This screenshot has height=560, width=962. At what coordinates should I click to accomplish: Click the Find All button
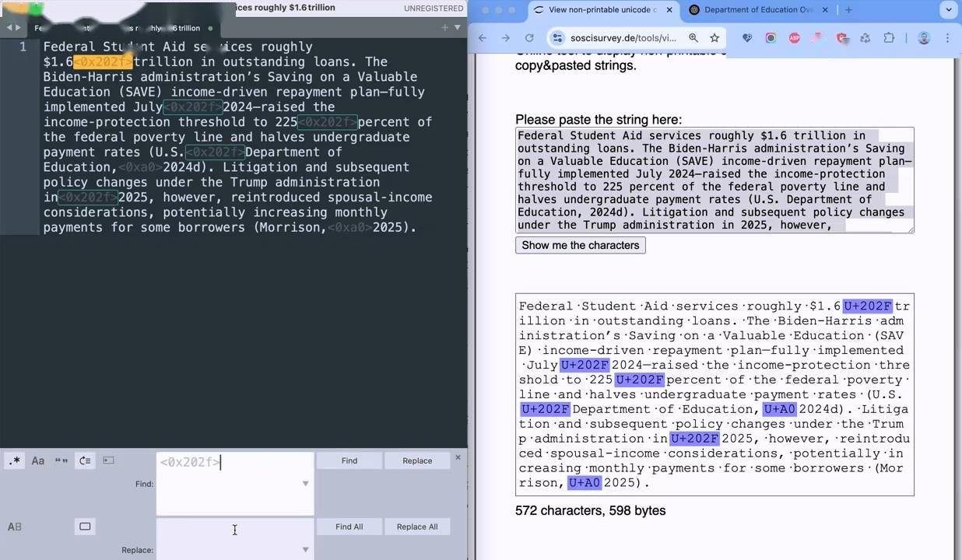coord(349,527)
